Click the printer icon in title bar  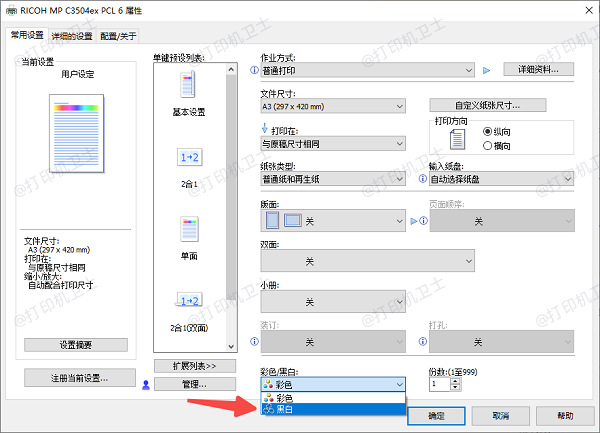tap(11, 11)
